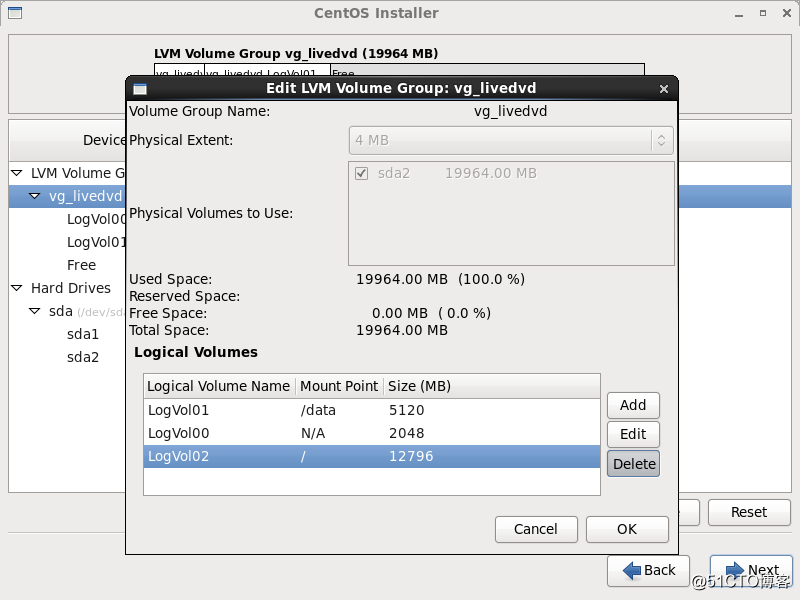This screenshot has width=800, height=600.
Task: Select sda2 partition in device tree
Action: (83, 357)
